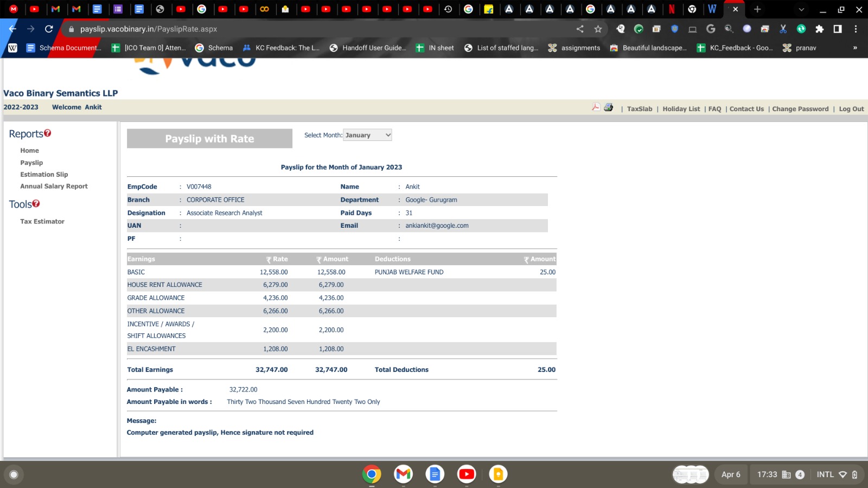Image resolution: width=868 pixels, height=488 pixels.
Task: Expand the tab search chevron
Action: [801, 9]
